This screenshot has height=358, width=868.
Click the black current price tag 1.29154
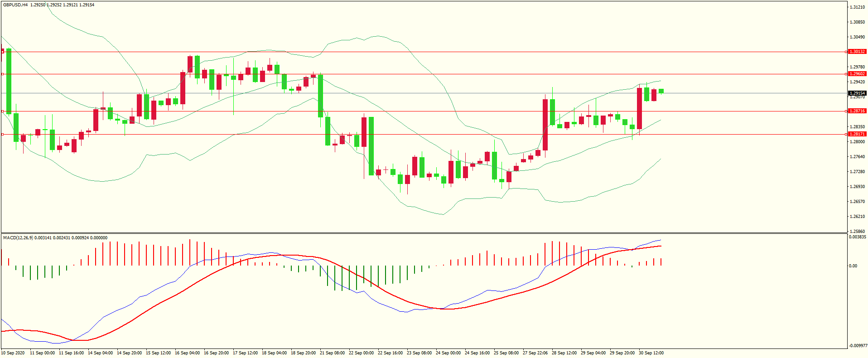[x=857, y=93]
